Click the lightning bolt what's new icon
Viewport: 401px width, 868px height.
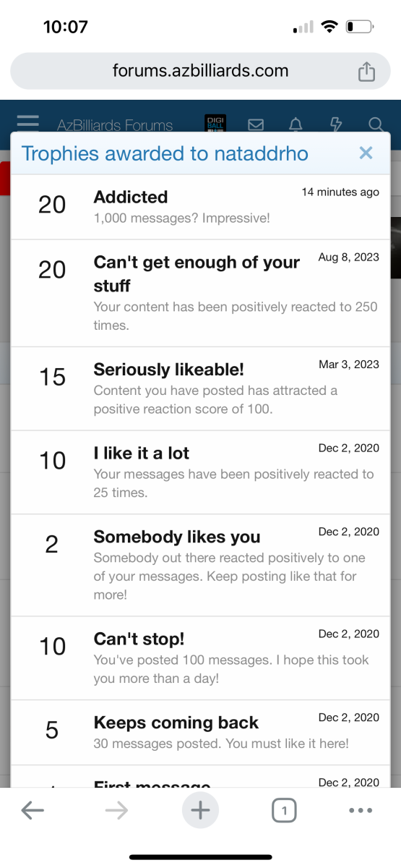[x=336, y=124]
